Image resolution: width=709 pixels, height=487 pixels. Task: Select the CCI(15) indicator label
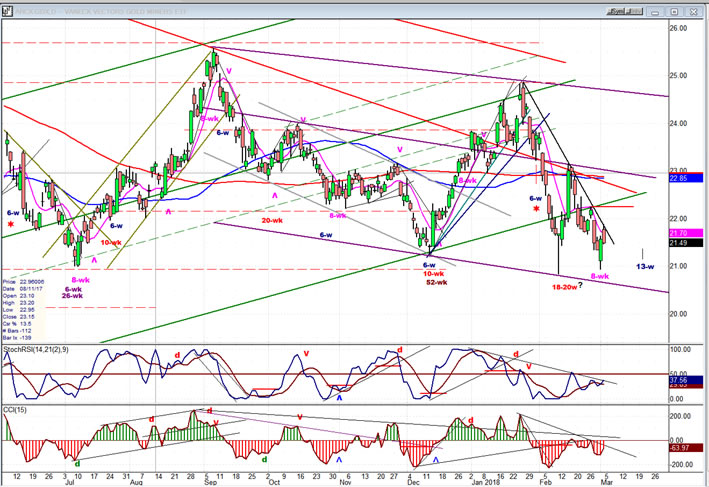click(x=15, y=410)
